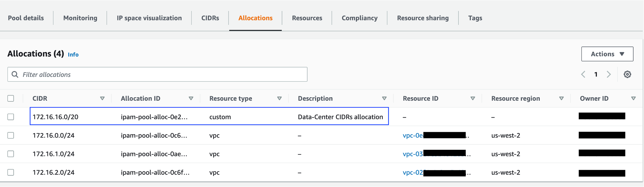The image size is (644, 187).
Task: Tick checkbox for 172.16.2.0/24 allocation
Action: pos(11,172)
